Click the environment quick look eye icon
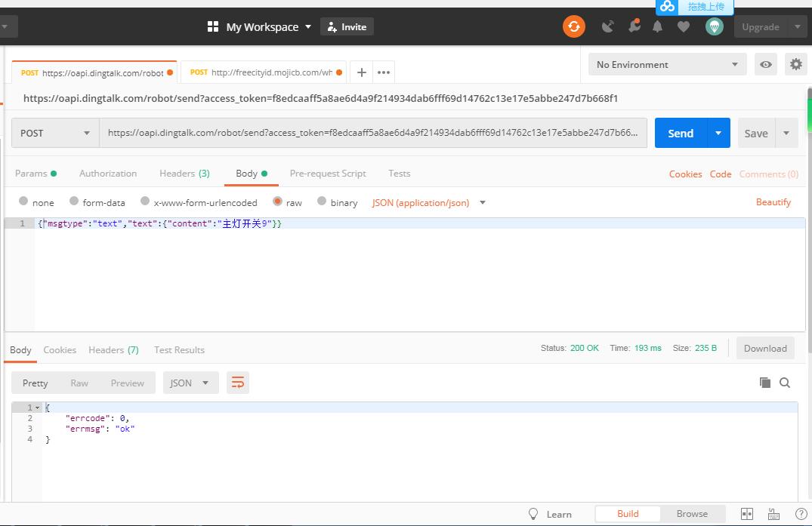This screenshot has height=526, width=812. click(765, 65)
